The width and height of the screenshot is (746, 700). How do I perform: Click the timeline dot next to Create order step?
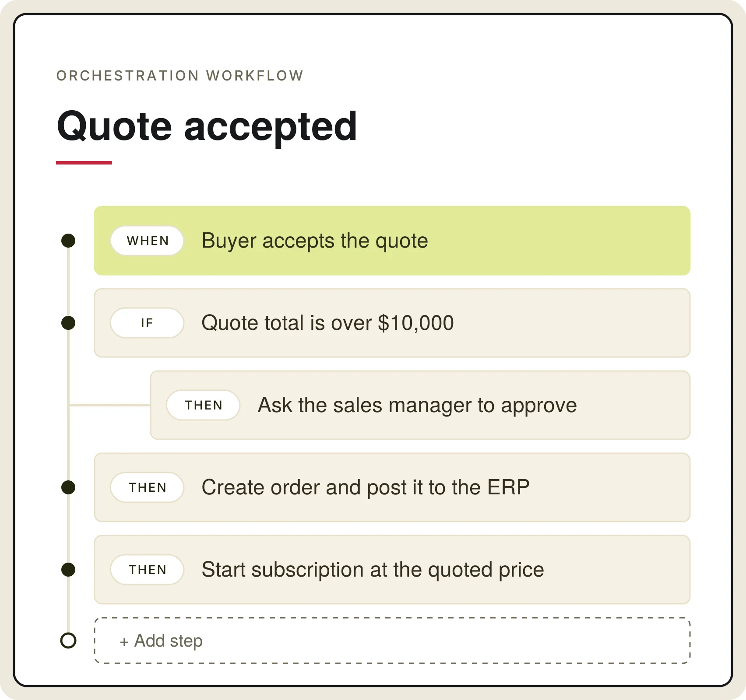click(x=68, y=487)
